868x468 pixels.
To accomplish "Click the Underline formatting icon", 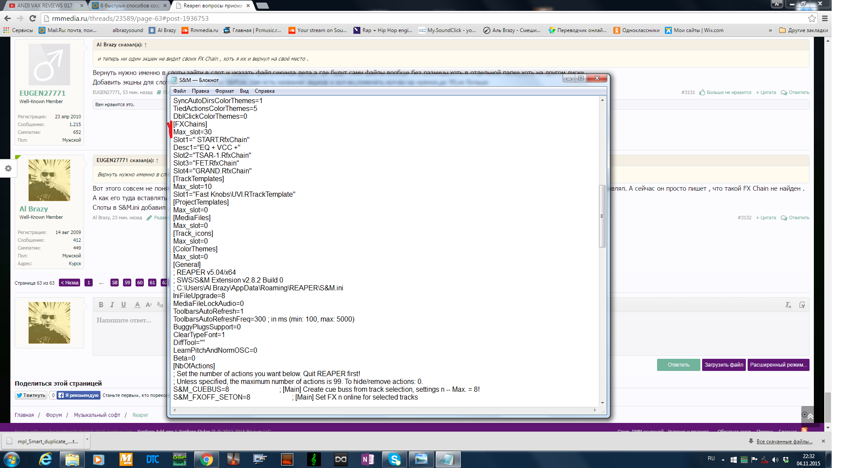I will pyautogui.click(x=123, y=305).
